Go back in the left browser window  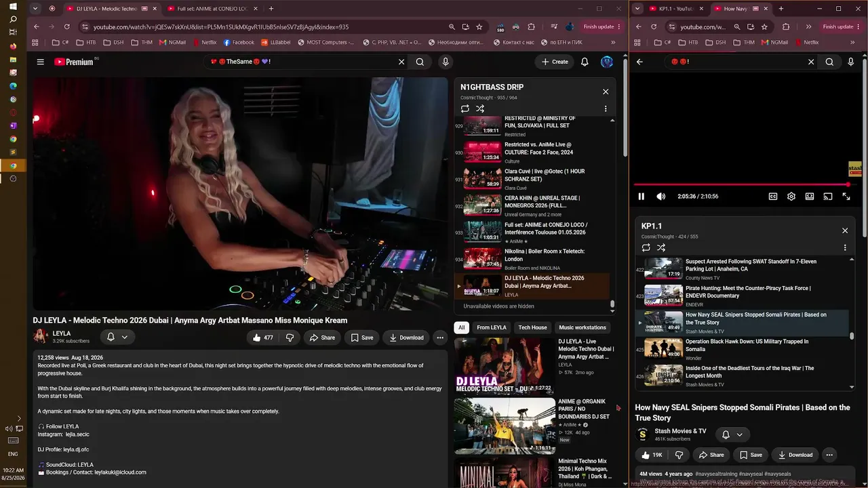coord(37,27)
